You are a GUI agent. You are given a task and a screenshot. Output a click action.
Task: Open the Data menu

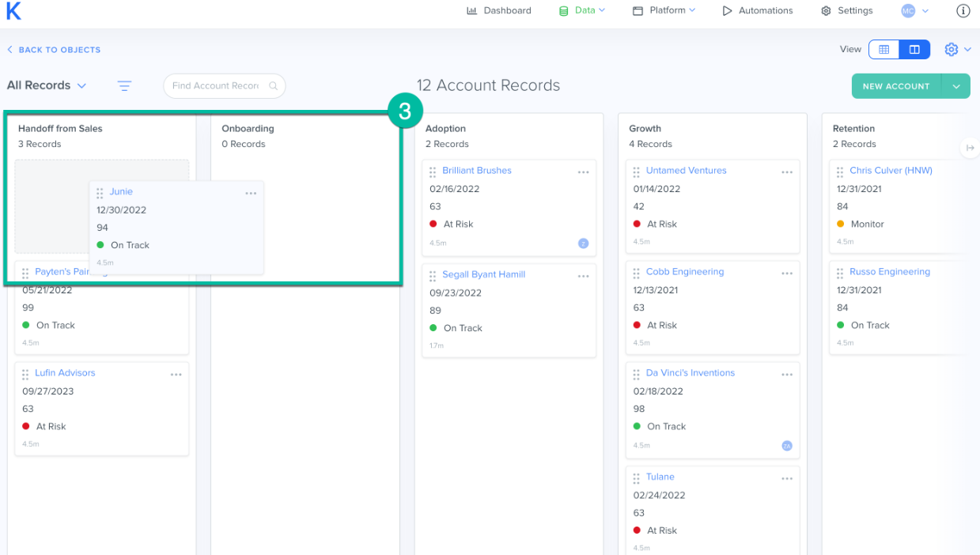pos(582,10)
